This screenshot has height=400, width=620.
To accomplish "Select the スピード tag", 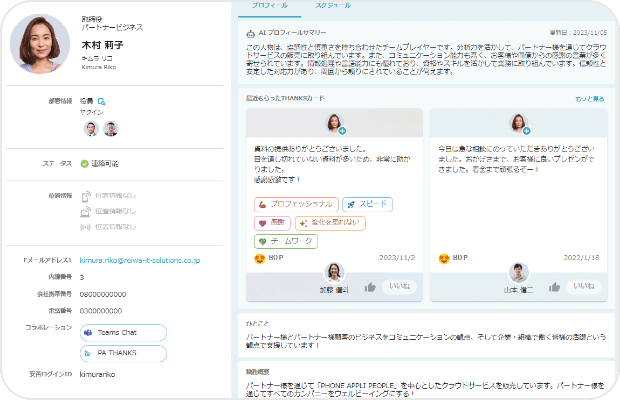I will 367,204.
